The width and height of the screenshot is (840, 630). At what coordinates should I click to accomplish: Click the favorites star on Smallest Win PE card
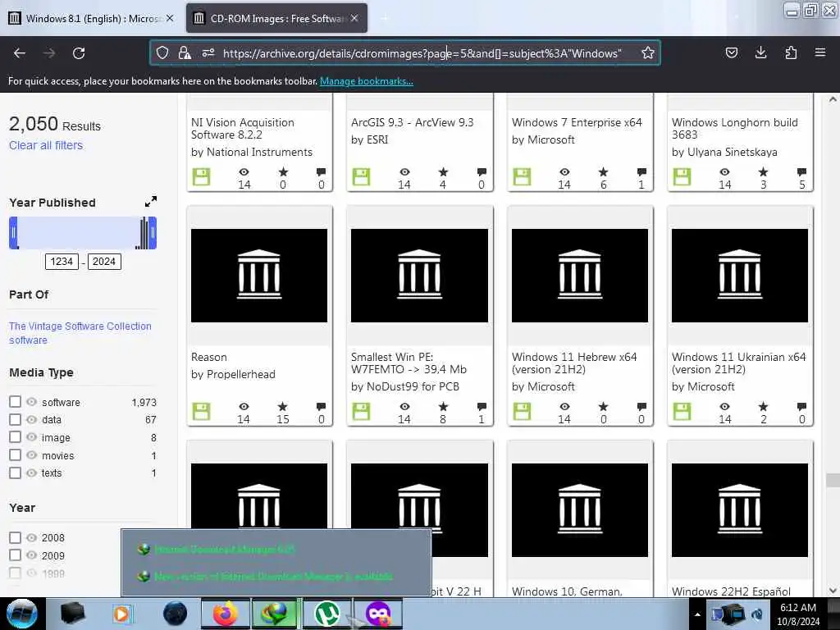point(443,407)
